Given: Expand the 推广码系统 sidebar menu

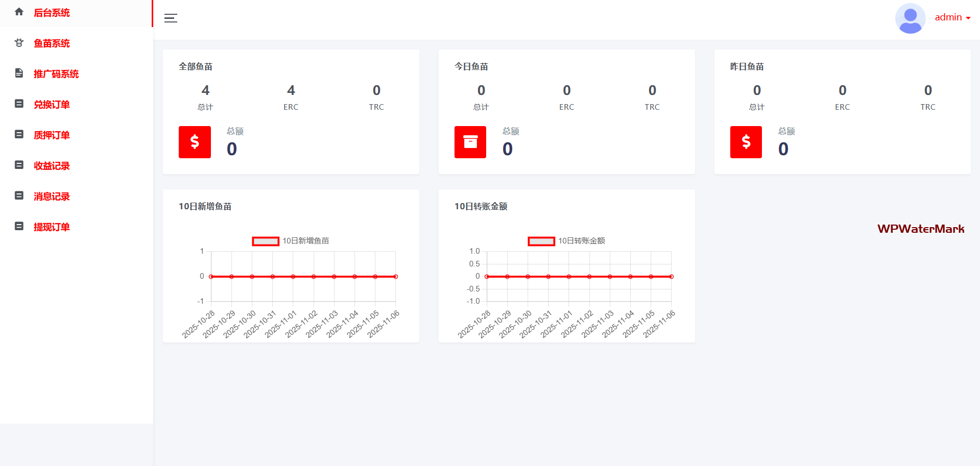Looking at the screenshot, I should (56, 74).
